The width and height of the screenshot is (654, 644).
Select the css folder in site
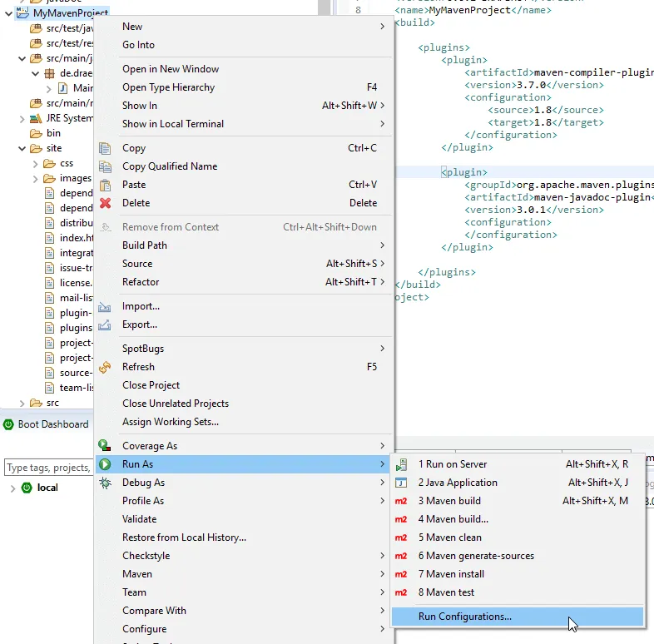point(67,164)
